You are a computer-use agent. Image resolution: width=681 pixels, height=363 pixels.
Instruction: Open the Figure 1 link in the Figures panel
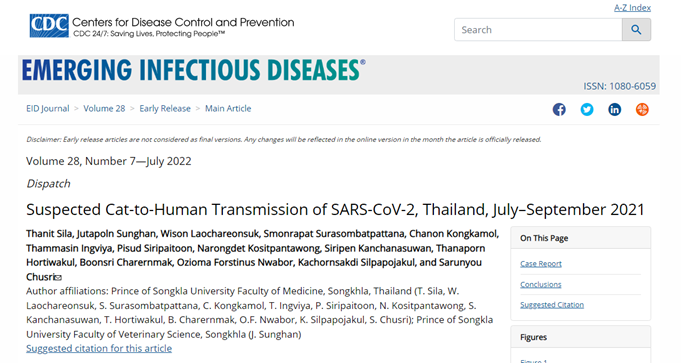[x=534, y=360]
